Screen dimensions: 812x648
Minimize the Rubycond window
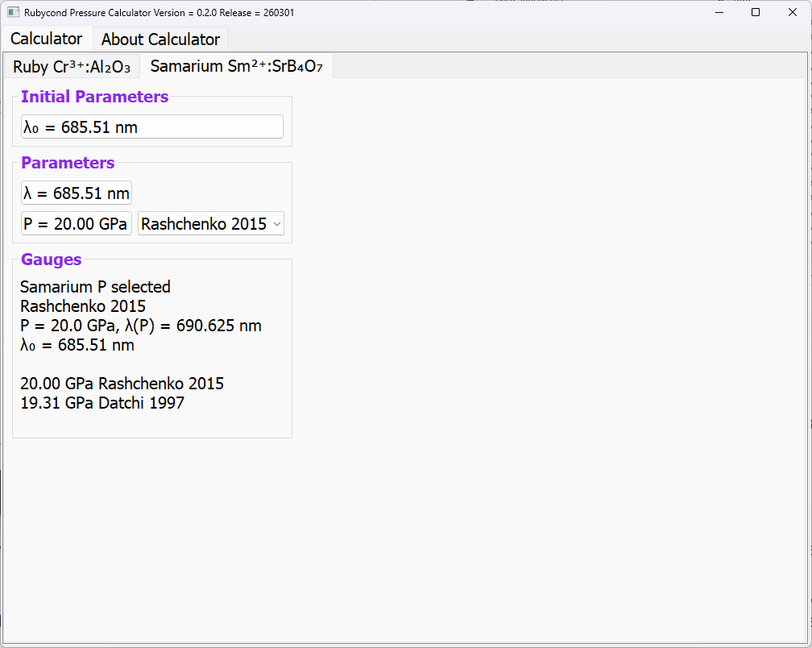pyautogui.click(x=719, y=12)
